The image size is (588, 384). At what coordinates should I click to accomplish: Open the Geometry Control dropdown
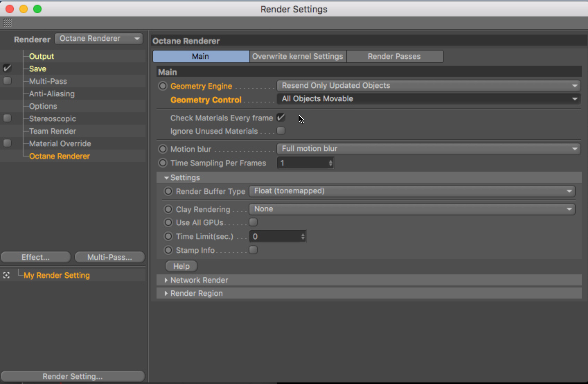tap(428, 99)
